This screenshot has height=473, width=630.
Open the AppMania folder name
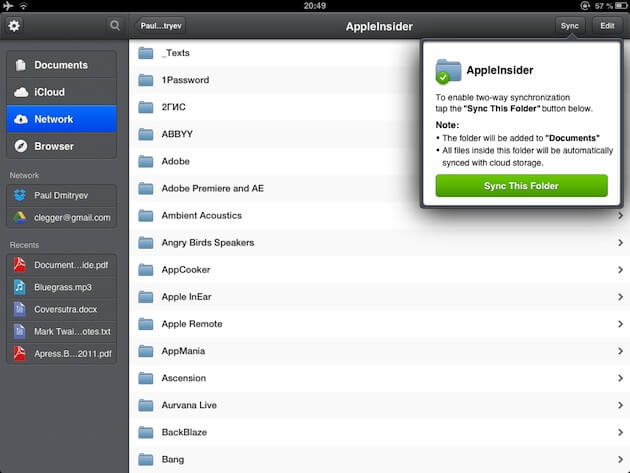pos(183,351)
